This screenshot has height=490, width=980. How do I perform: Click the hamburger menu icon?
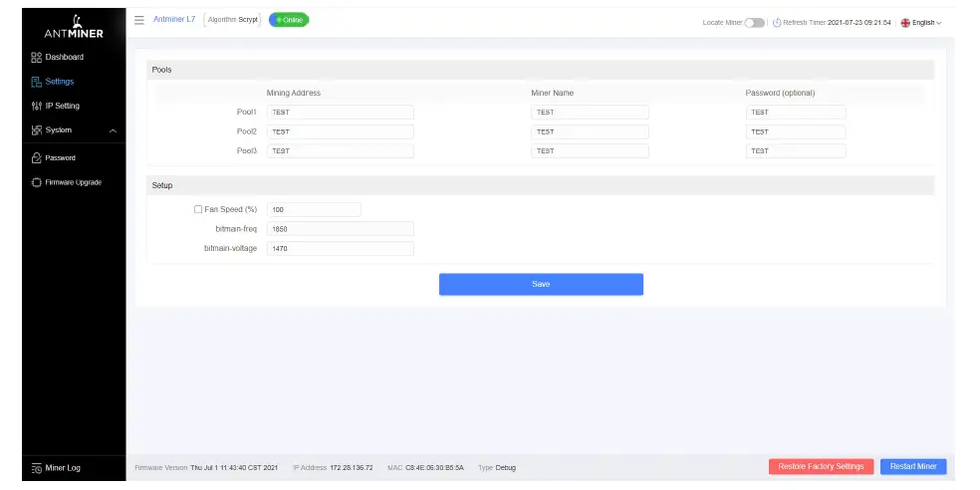click(139, 20)
